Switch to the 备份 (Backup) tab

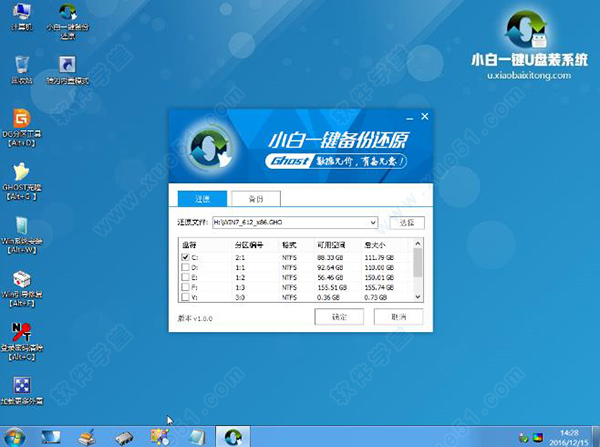pyautogui.click(x=256, y=199)
